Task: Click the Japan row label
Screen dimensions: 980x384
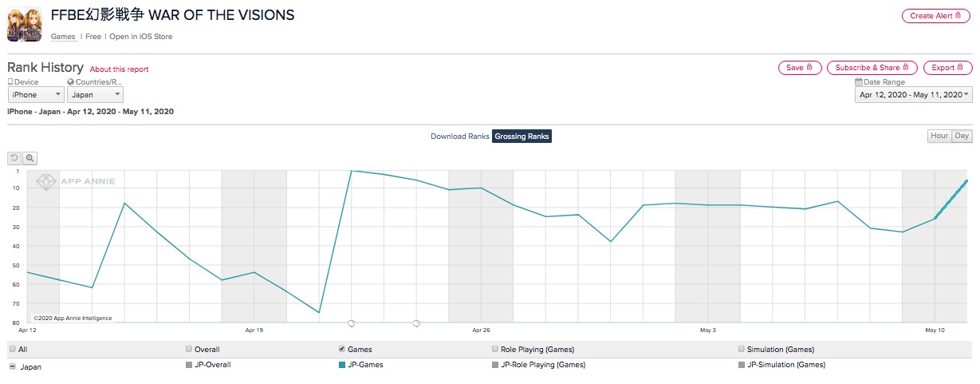Action: pos(30,367)
